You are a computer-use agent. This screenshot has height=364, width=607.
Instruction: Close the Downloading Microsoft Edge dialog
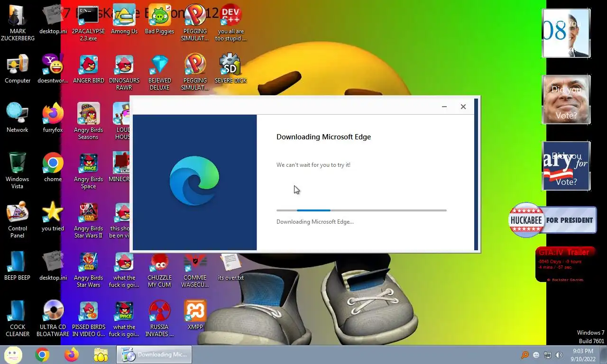pyautogui.click(x=463, y=107)
